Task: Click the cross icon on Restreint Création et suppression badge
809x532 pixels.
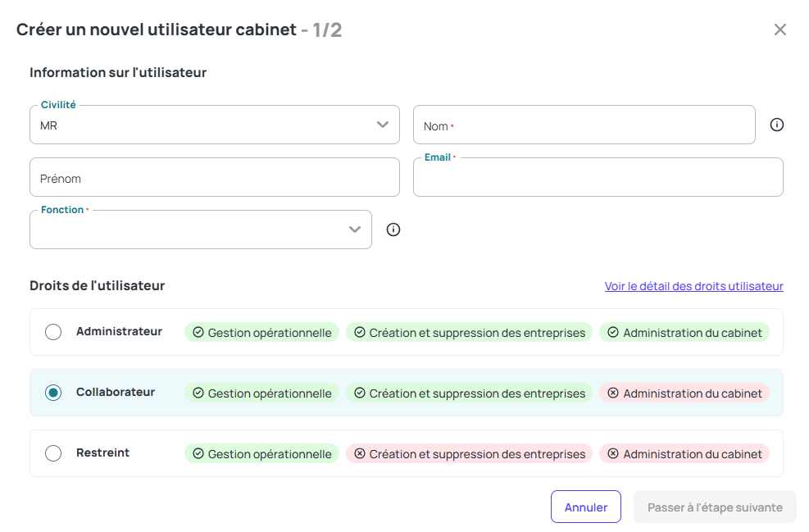Action: click(360, 453)
